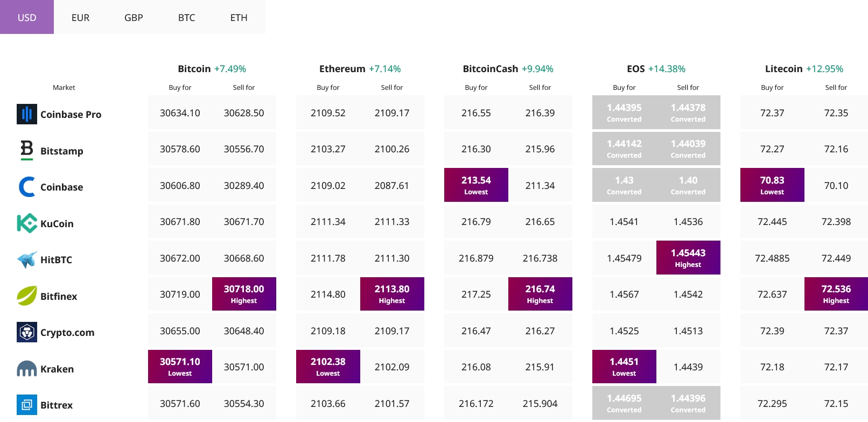Click Bittrex EOS converted buy price 1.44695
Image resolution: width=868 pixels, height=422 pixels.
coord(624,403)
